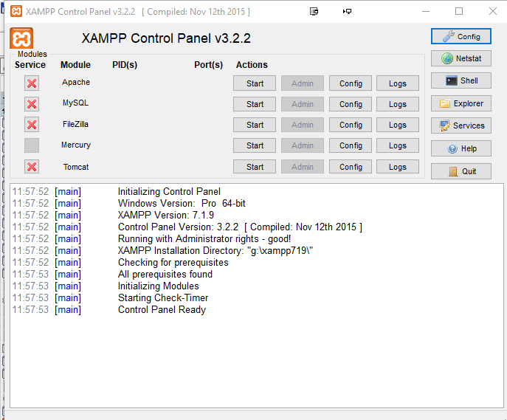Click the 'Checking for prerequisites' log line
The image size is (507, 420).
coord(173,262)
